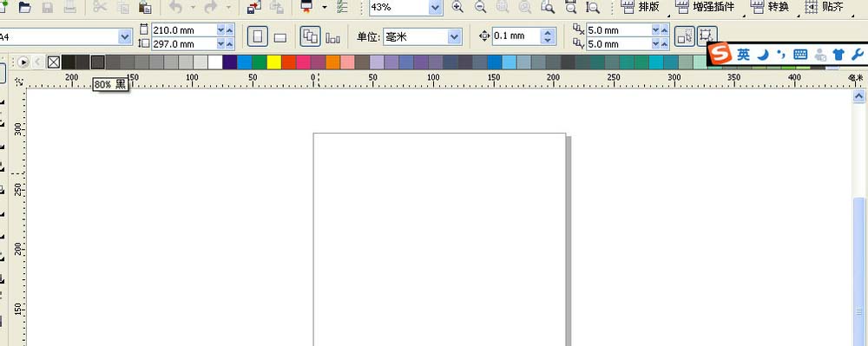The height and width of the screenshot is (346, 868).
Task: Pick the pure black color swatch
Action: (69, 62)
